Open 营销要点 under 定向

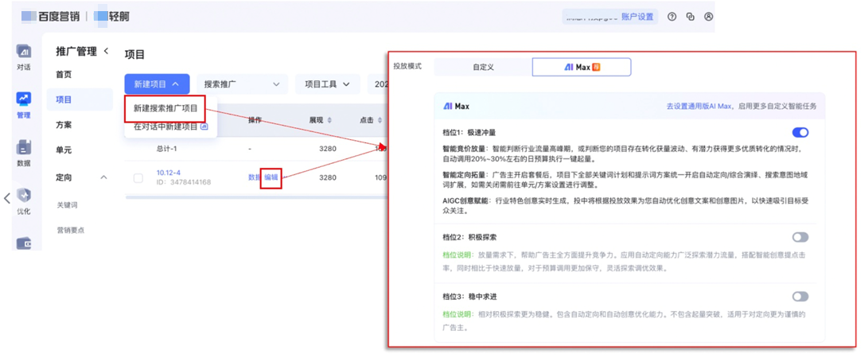[70, 230]
